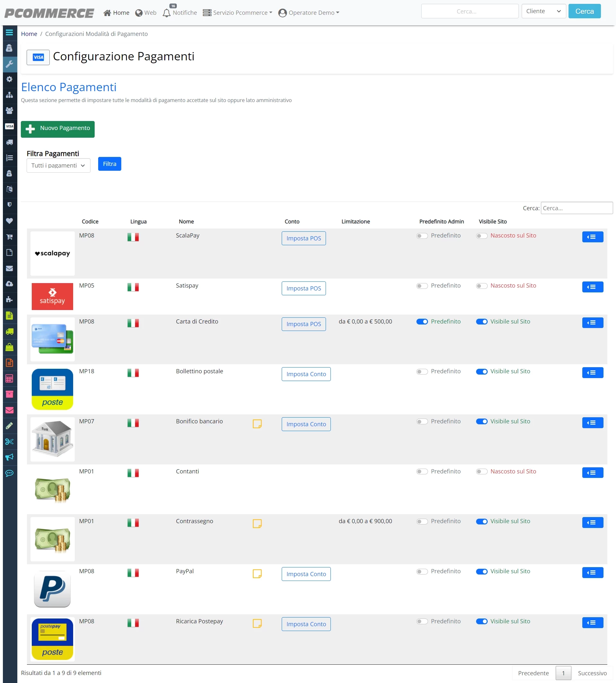616x683 pixels.
Task: Toggle Predefinito switch for Satispay
Action: [x=422, y=286]
